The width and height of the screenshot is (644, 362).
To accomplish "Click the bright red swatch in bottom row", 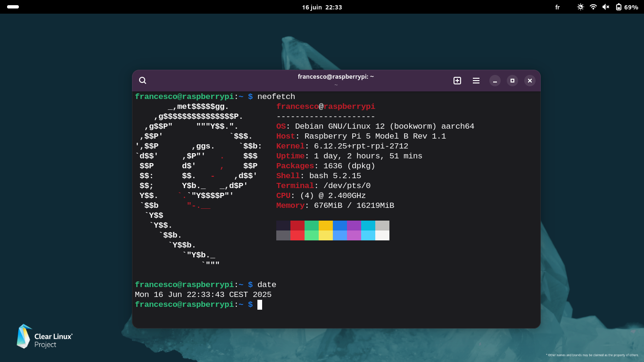I will (297, 235).
